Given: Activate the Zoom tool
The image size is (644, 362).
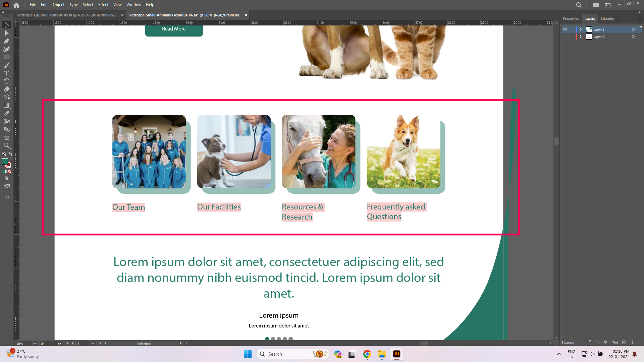Looking at the screenshot, I should [6, 145].
